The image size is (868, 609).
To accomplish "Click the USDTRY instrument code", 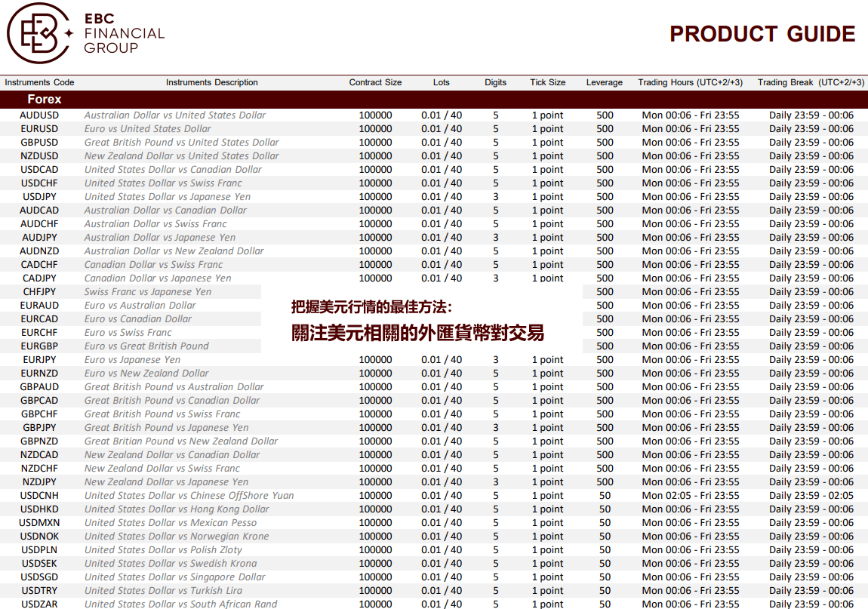I will [x=39, y=591].
